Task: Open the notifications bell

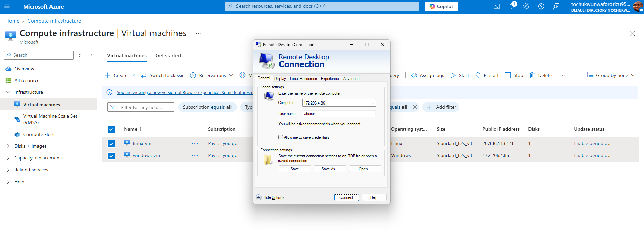Action: pyautogui.click(x=512, y=6)
